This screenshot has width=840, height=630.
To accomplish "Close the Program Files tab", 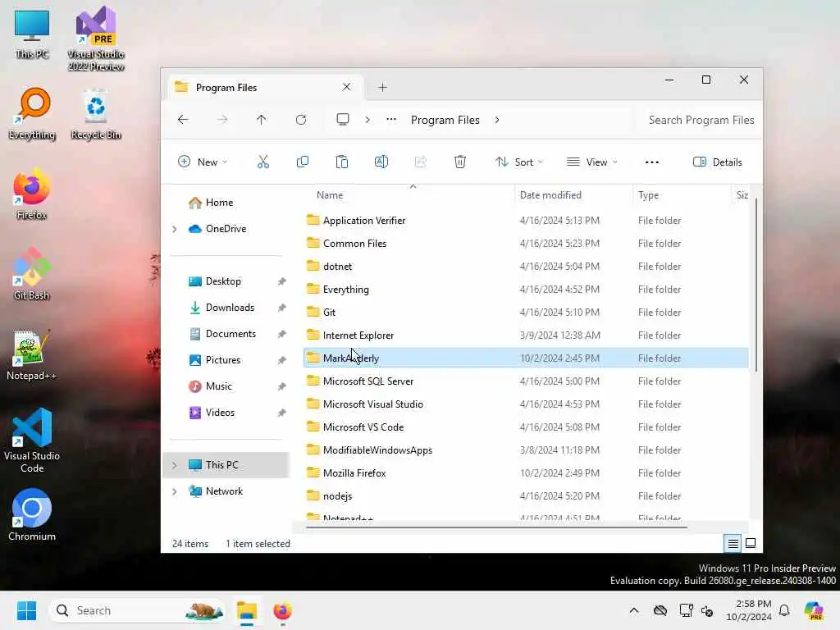I will (x=347, y=87).
